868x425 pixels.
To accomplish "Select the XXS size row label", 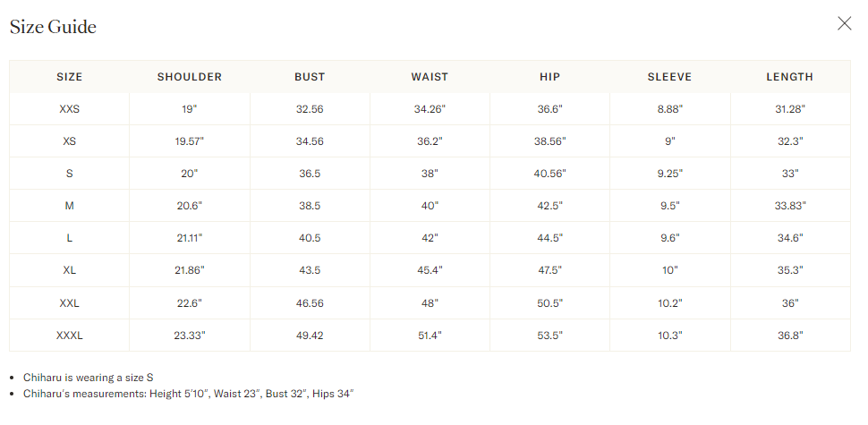I will pos(69,109).
